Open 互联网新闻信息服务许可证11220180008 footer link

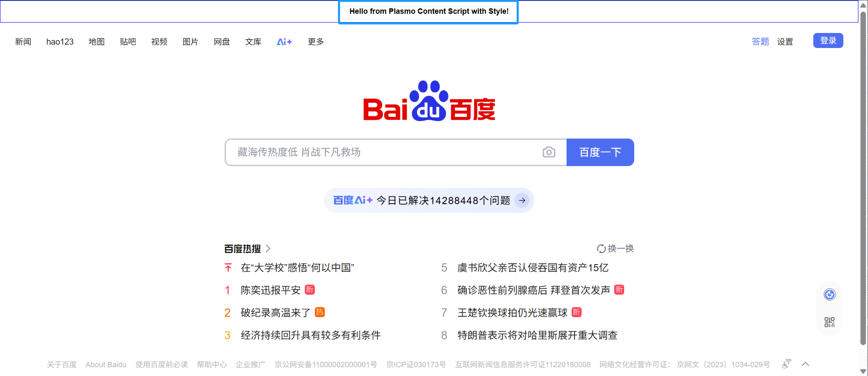click(x=523, y=365)
